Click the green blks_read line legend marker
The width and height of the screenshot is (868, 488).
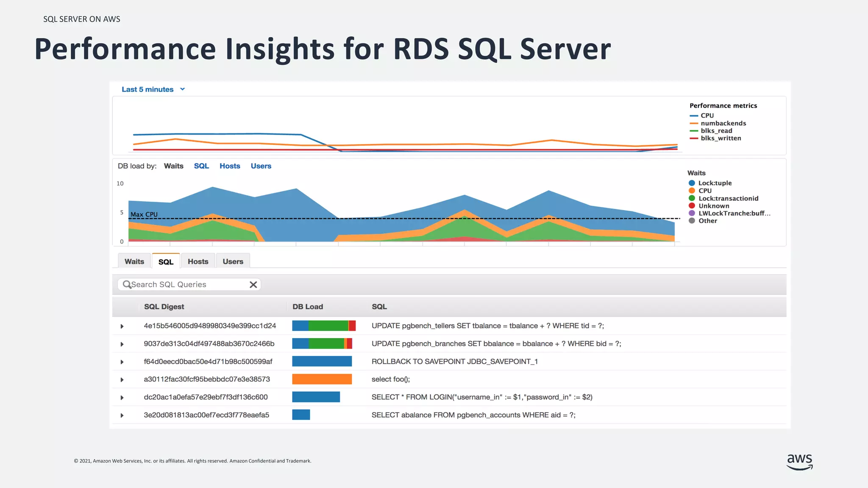[x=694, y=131]
